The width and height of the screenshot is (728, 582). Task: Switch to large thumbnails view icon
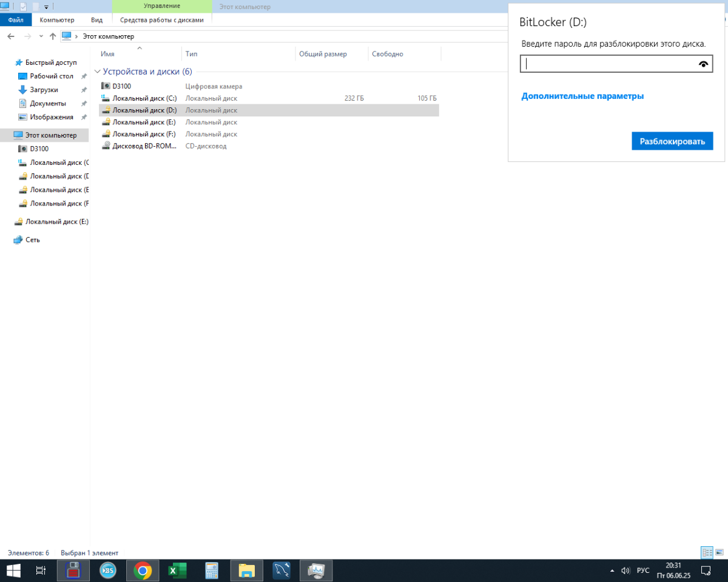click(720, 552)
